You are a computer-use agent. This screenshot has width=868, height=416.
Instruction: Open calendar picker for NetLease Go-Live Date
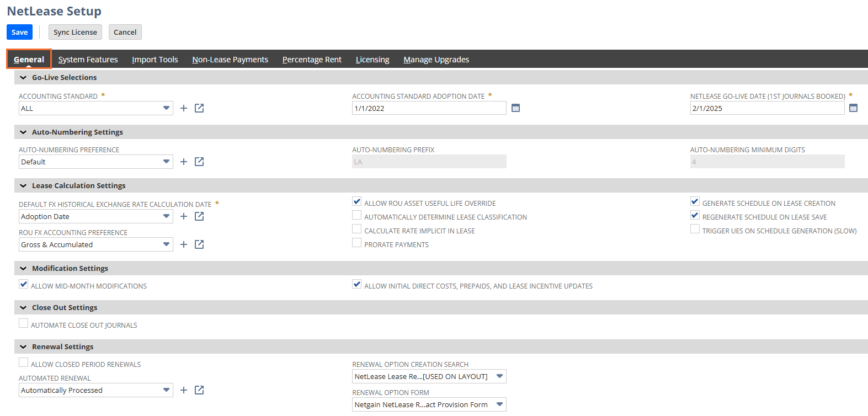(853, 108)
